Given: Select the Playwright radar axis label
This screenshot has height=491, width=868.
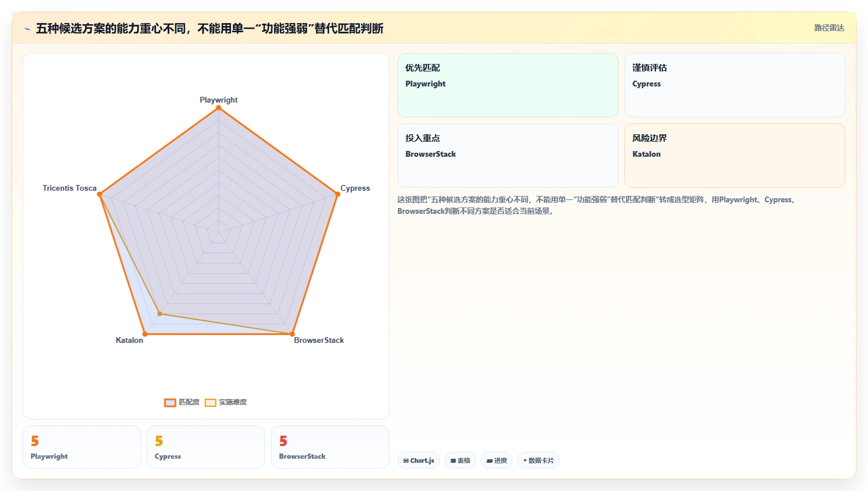Looking at the screenshot, I should (x=218, y=100).
